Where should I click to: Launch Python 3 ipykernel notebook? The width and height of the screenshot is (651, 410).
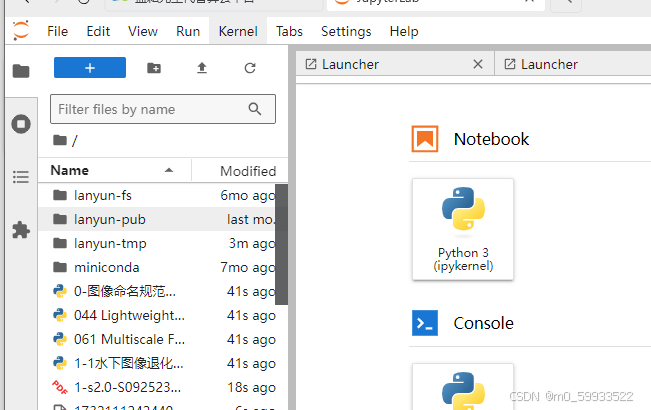coord(463,229)
